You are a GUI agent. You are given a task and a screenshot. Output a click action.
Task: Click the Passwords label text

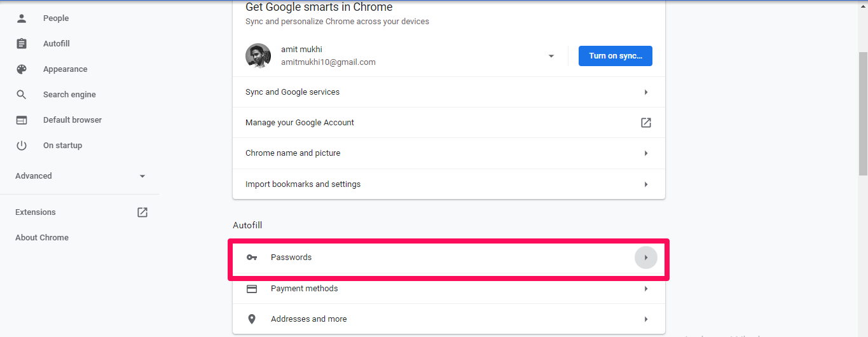coord(291,258)
